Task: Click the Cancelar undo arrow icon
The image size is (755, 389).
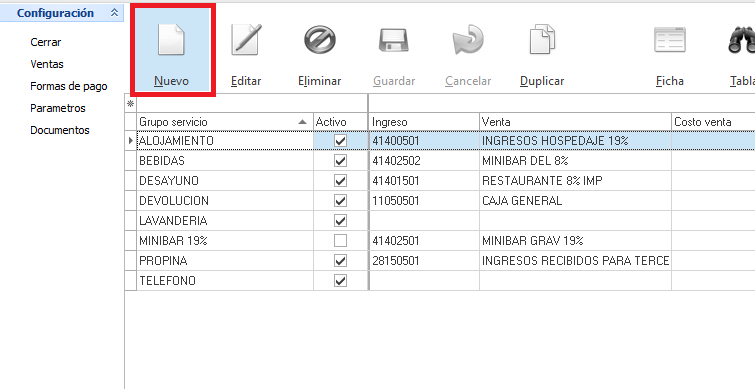Action: pyautogui.click(x=468, y=40)
